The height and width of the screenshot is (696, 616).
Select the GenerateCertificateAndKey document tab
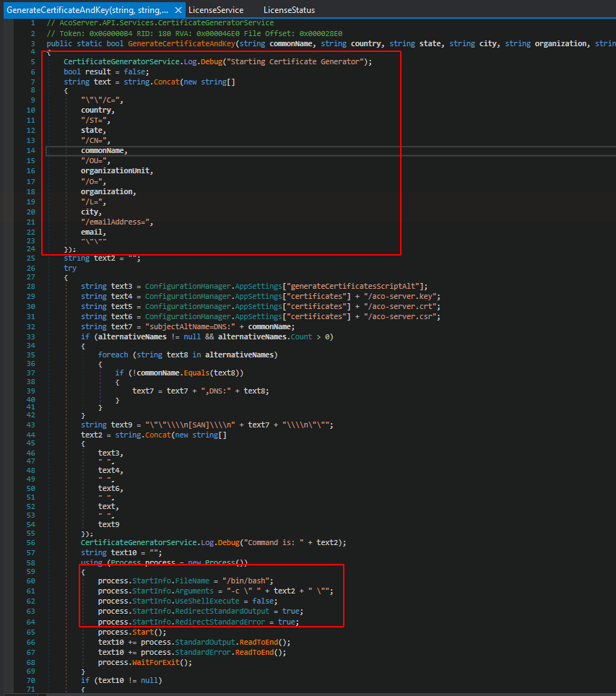click(87, 10)
